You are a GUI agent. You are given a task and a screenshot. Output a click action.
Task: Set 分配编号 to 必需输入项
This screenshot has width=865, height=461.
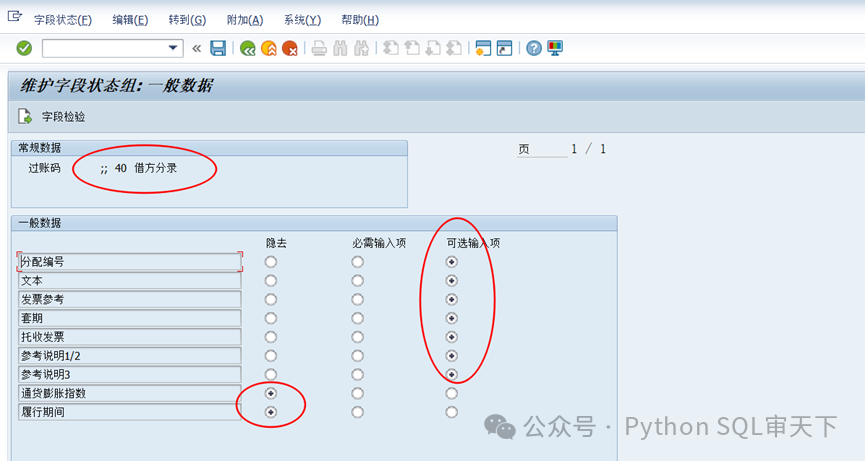[x=357, y=262]
